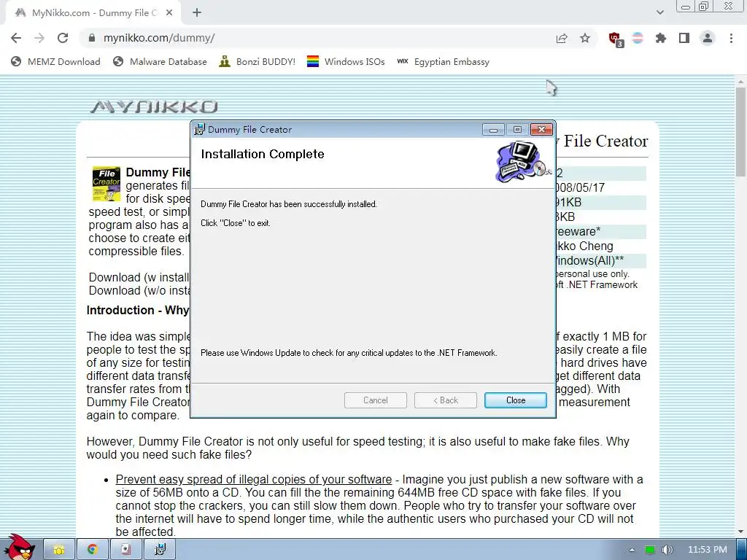Open the MEMZ Download bookmark
This screenshot has width=747, height=560.
pyautogui.click(x=55, y=61)
